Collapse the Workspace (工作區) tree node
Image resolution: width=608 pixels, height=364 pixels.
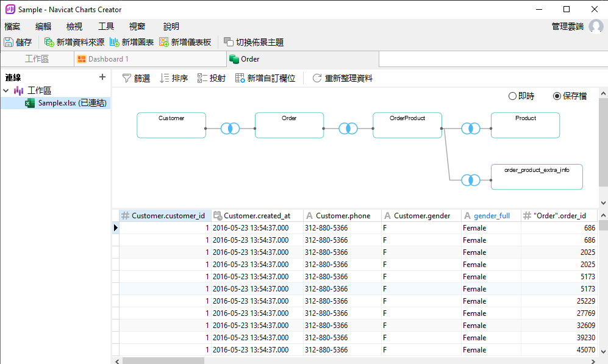coord(6,91)
